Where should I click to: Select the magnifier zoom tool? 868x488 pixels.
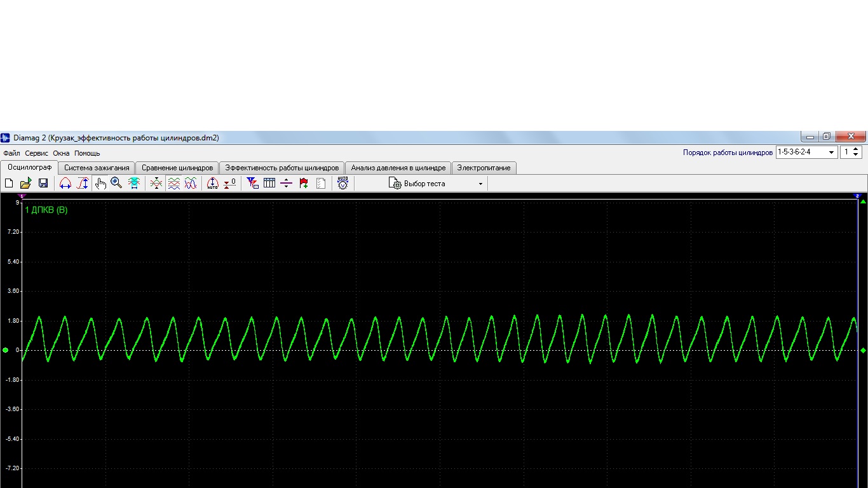[116, 184]
